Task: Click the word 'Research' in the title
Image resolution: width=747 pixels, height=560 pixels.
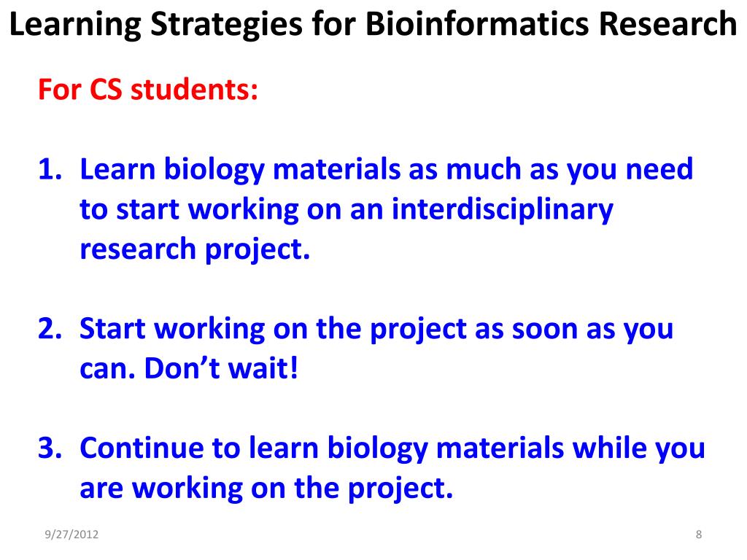Action: pos(668,24)
